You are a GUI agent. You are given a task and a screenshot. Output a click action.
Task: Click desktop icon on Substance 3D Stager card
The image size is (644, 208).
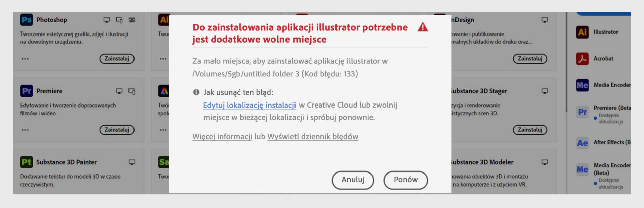545,91
